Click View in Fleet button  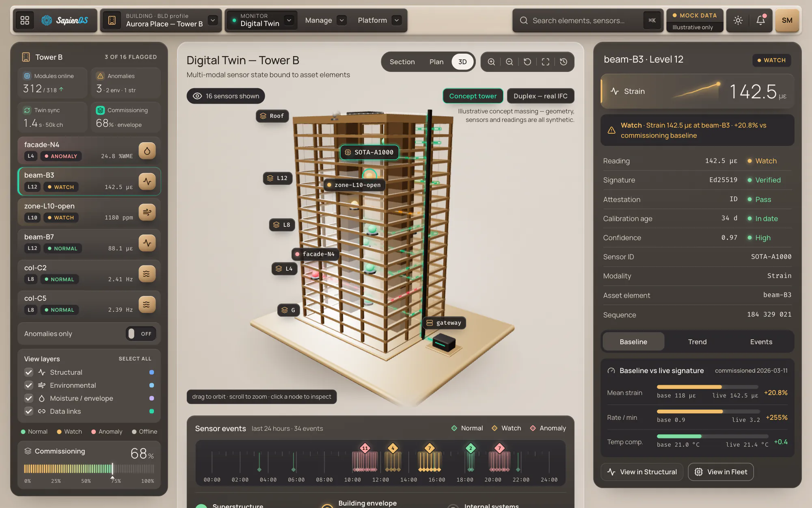tap(721, 472)
